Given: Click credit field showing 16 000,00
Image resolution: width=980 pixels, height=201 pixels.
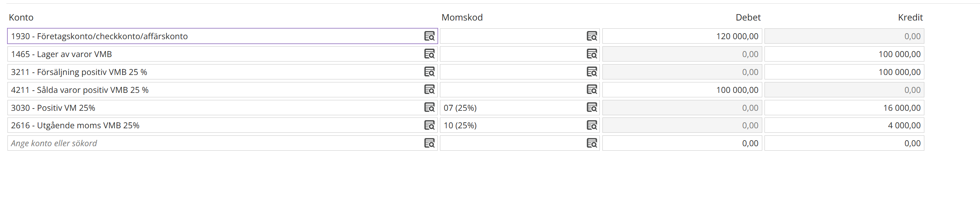Looking at the screenshot, I should 844,107.
